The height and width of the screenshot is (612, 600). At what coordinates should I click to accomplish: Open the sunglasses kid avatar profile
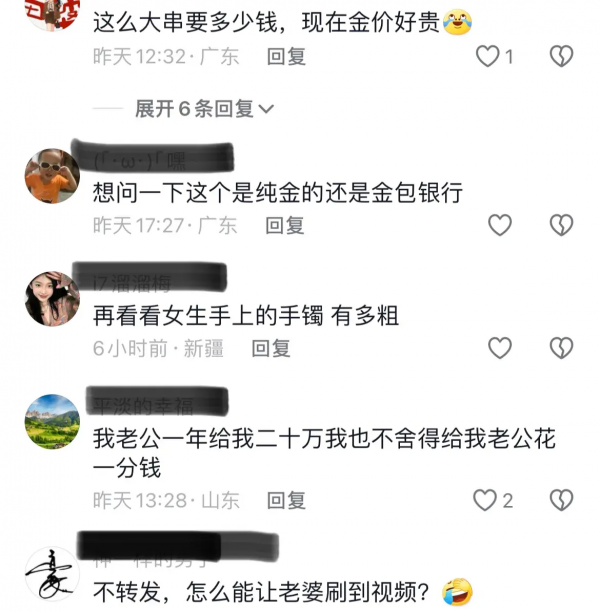tap(52, 176)
